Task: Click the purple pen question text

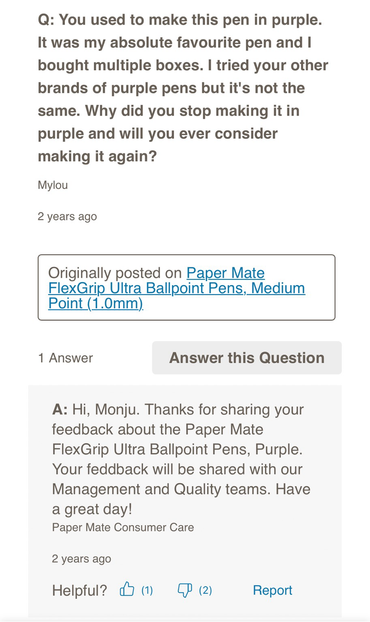Action: (183, 88)
